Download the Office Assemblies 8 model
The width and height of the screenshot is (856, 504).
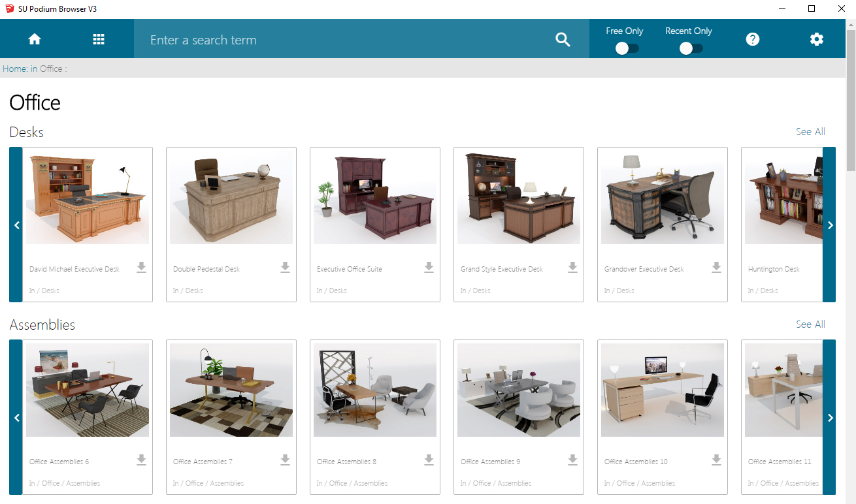429,460
